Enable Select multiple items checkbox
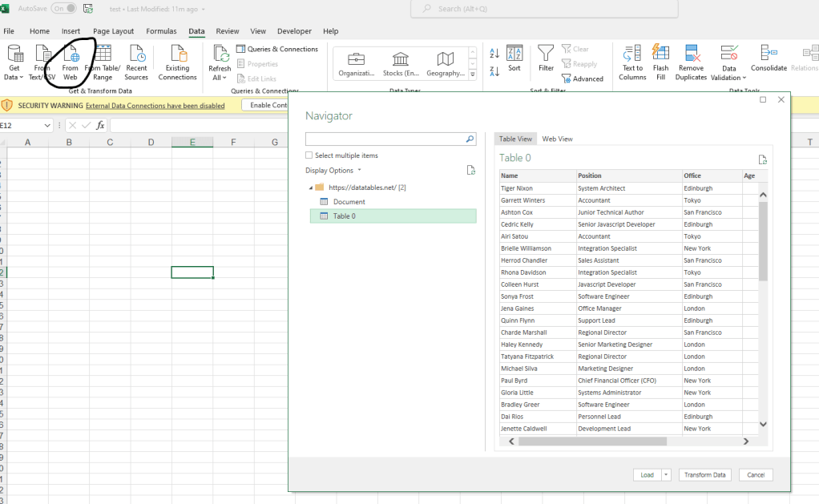The height and width of the screenshot is (504, 819). [x=309, y=155]
